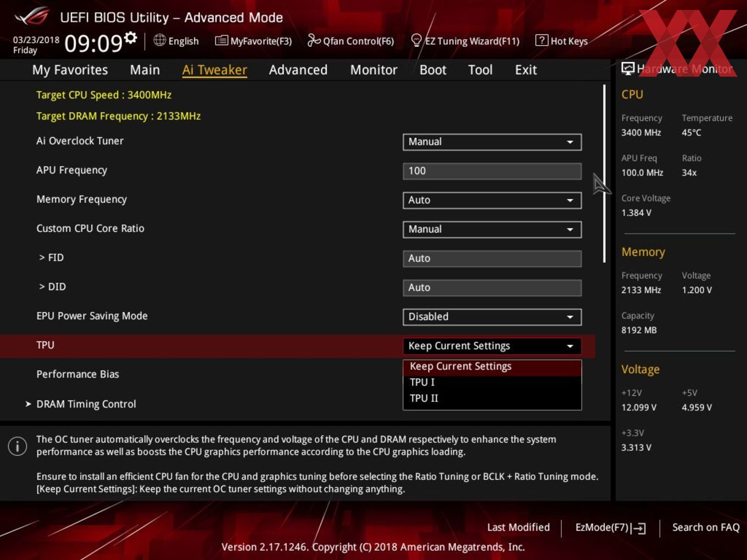The width and height of the screenshot is (747, 560).
Task: Select TPU I option
Action: [x=492, y=382]
